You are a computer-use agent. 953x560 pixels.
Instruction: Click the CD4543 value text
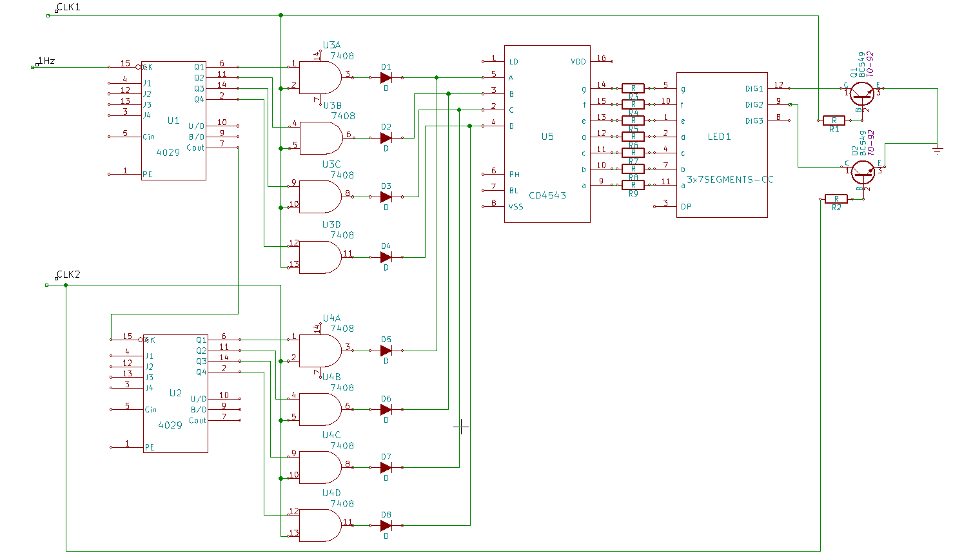coord(547,195)
